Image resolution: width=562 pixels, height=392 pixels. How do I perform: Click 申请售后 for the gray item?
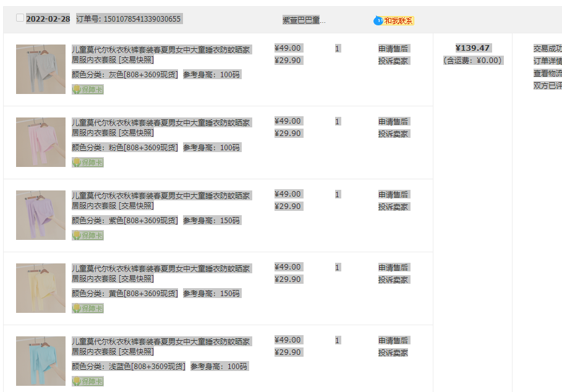(x=393, y=48)
